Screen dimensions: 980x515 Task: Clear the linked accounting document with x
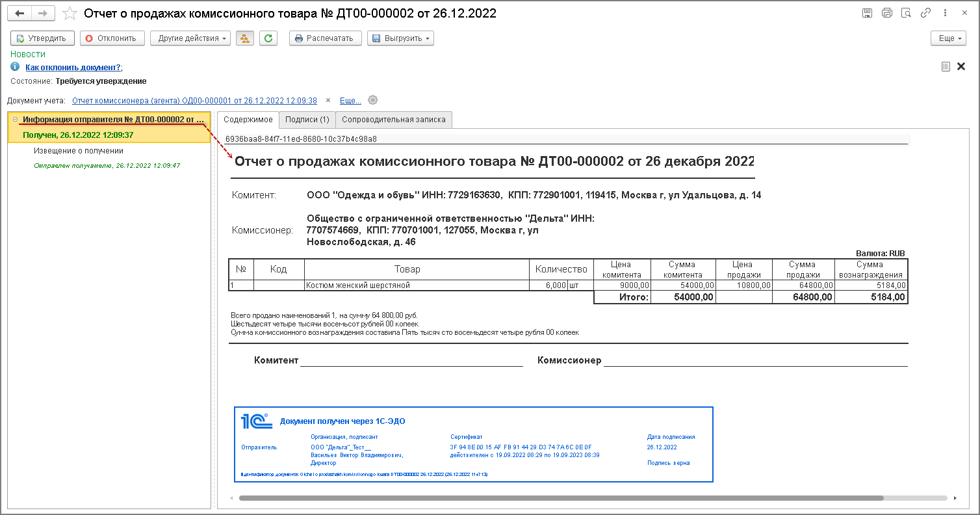coord(328,100)
